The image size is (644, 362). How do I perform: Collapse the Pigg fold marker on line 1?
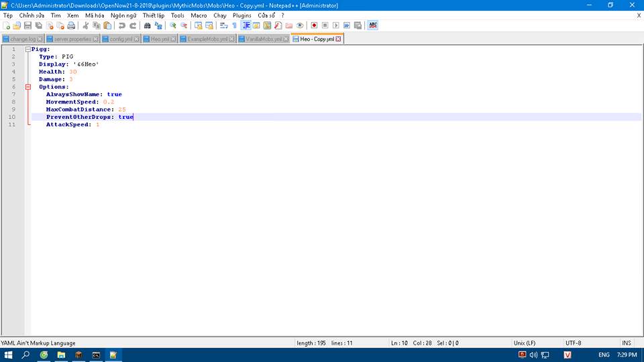point(28,50)
